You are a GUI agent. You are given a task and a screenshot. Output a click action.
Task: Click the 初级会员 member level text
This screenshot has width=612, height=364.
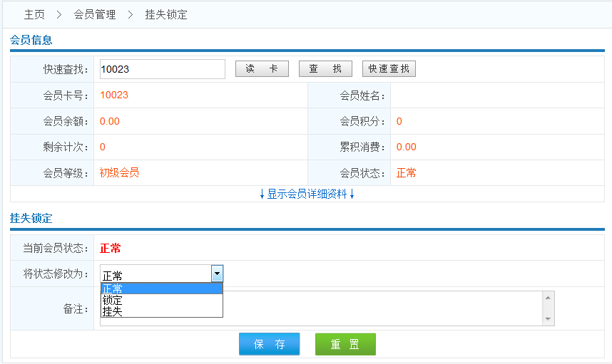119,172
